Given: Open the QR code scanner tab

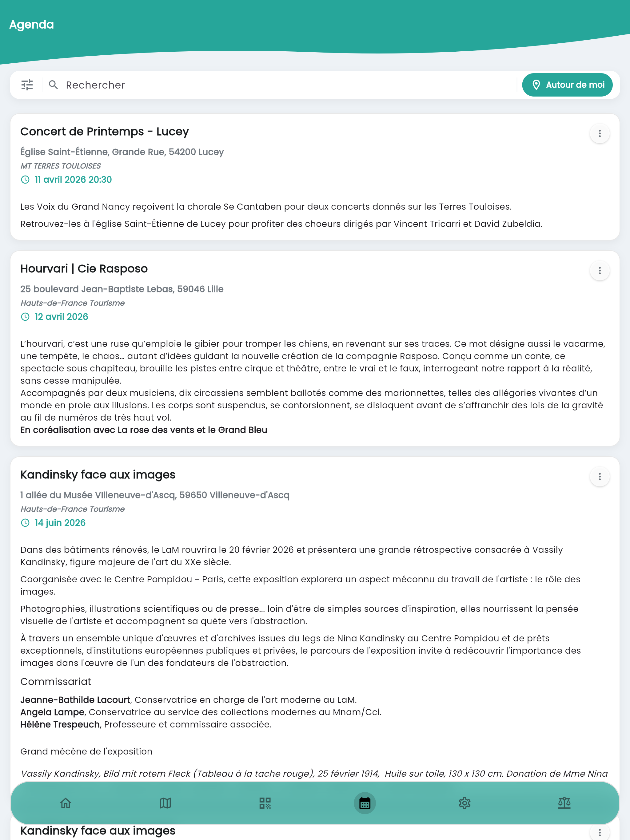Looking at the screenshot, I should pyautogui.click(x=265, y=803).
